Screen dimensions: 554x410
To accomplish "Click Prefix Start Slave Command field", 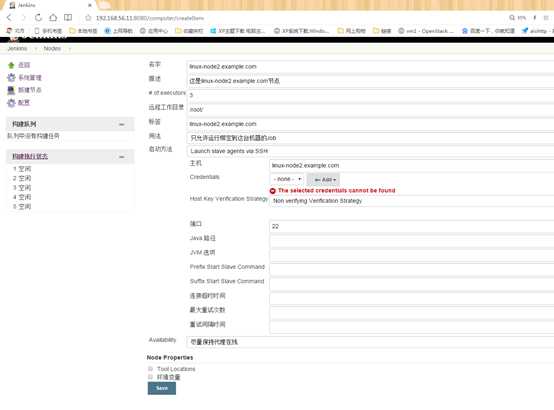I will tap(412, 270).
